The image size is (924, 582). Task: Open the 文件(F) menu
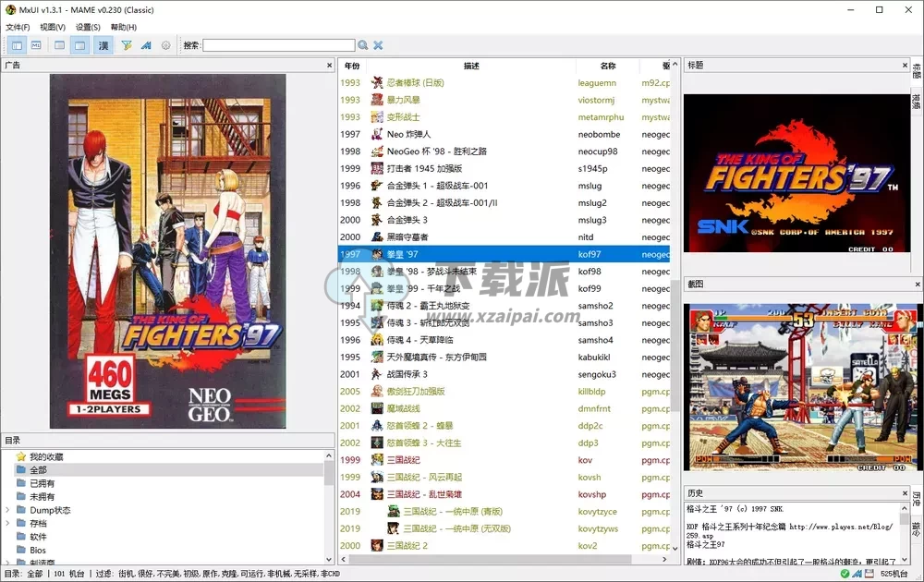coord(18,27)
